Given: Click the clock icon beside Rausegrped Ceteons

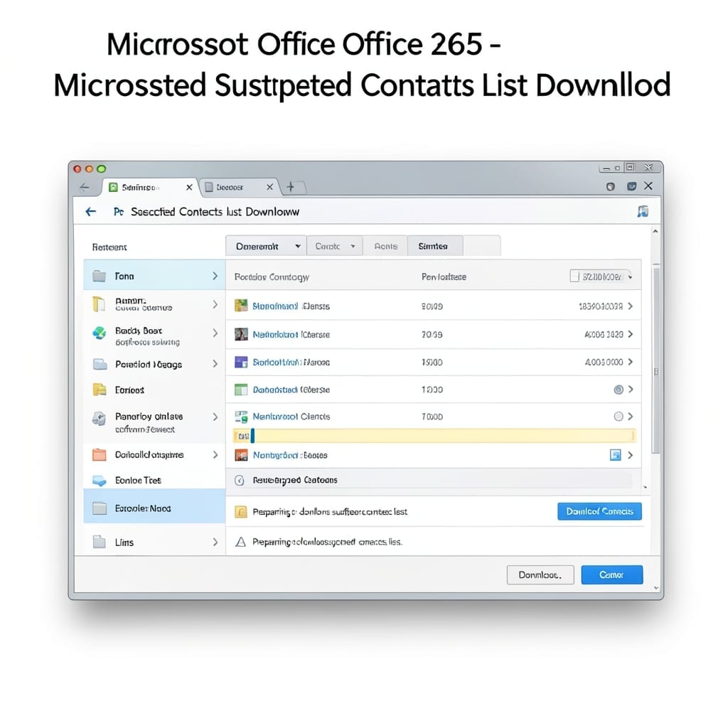Looking at the screenshot, I should tap(240, 480).
